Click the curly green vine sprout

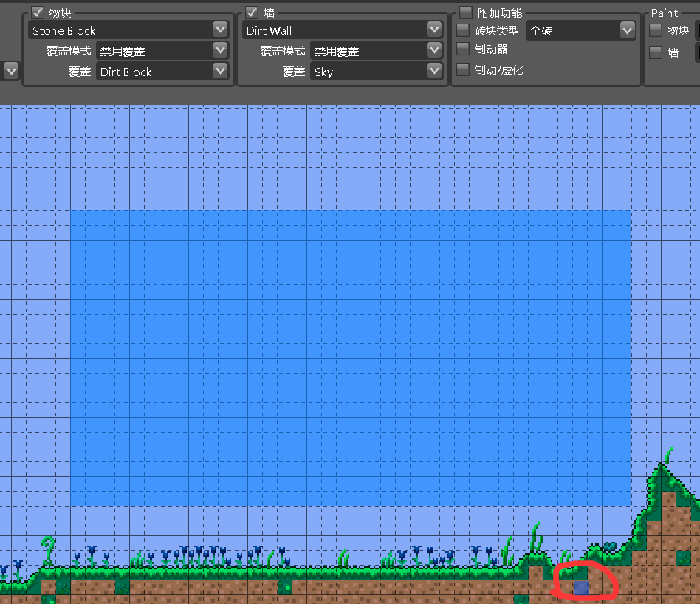point(49,548)
